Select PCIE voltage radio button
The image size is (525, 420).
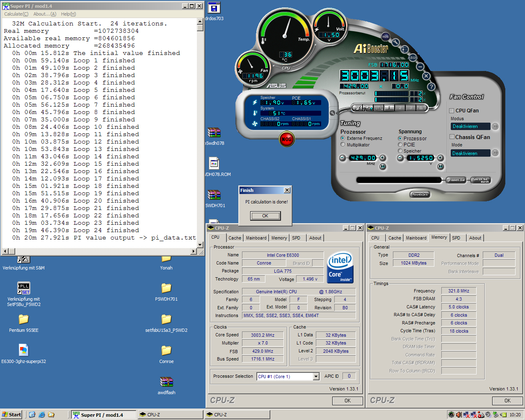coord(400,145)
